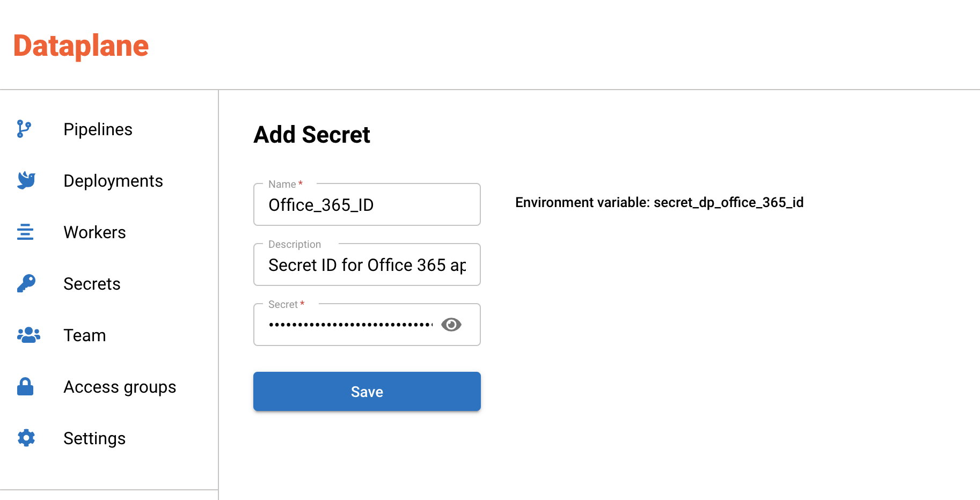Screen dimensions: 980x500
Task: Click the Deployments bird icon
Action: (x=25, y=180)
